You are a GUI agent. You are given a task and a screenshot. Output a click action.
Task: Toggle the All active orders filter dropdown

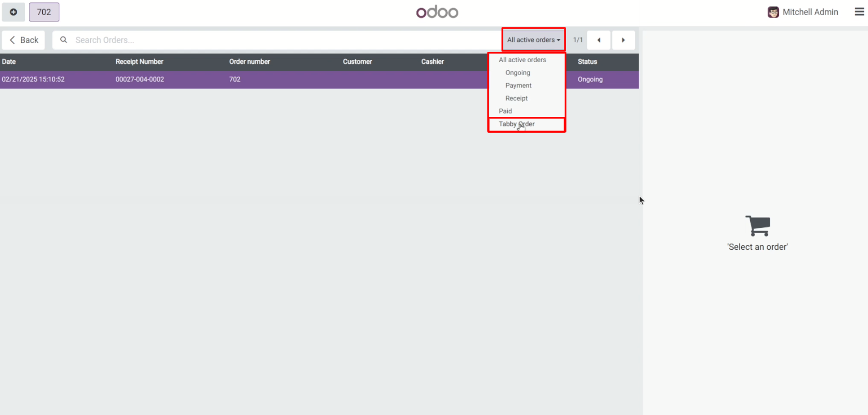point(534,40)
